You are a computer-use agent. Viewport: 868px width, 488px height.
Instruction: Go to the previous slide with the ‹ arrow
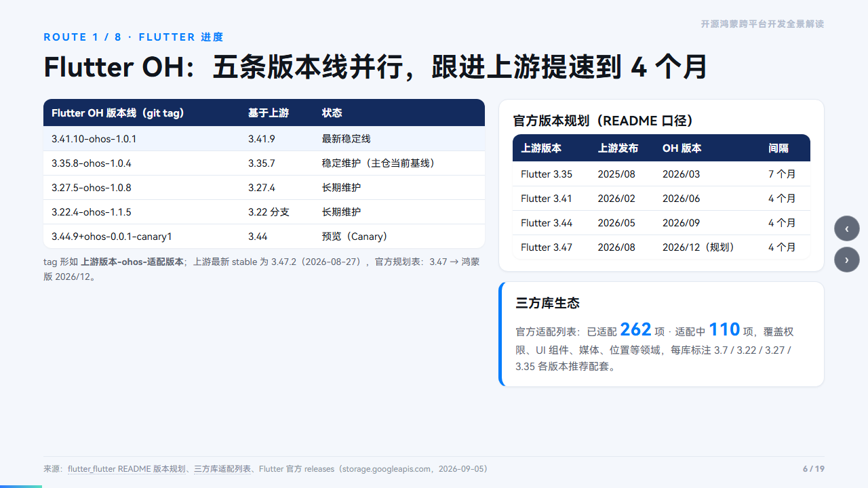pyautogui.click(x=847, y=228)
